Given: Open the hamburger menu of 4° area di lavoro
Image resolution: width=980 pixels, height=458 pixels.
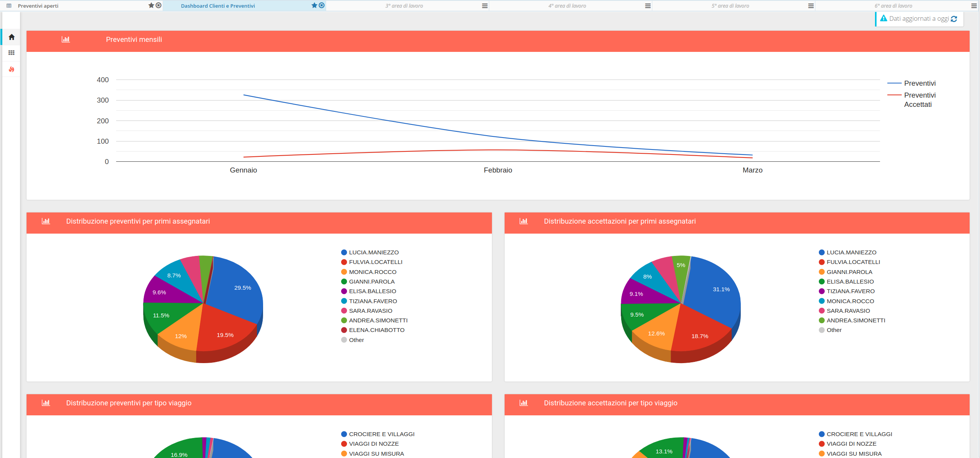Looking at the screenshot, I should pos(648,6).
